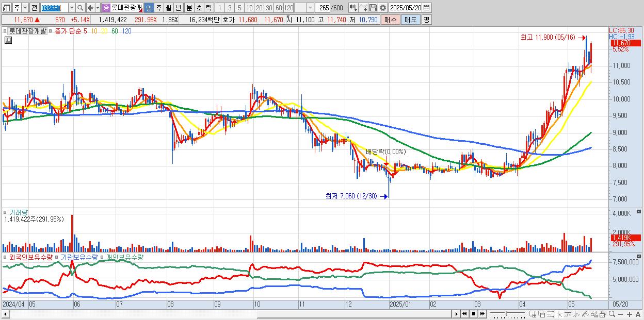The image size is (644, 320).
Task: Adjust the playback speed slider at bottom
Action: click(507, 313)
